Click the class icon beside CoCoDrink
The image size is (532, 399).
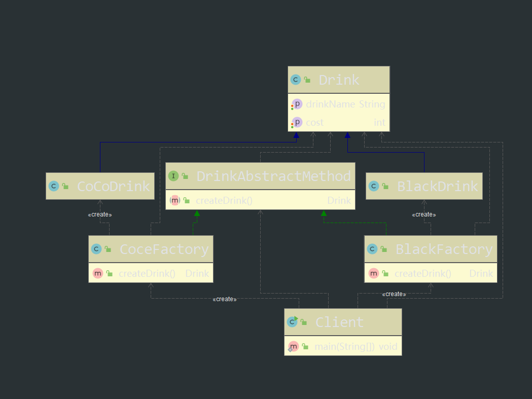pyautogui.click(x=54, y=186)
